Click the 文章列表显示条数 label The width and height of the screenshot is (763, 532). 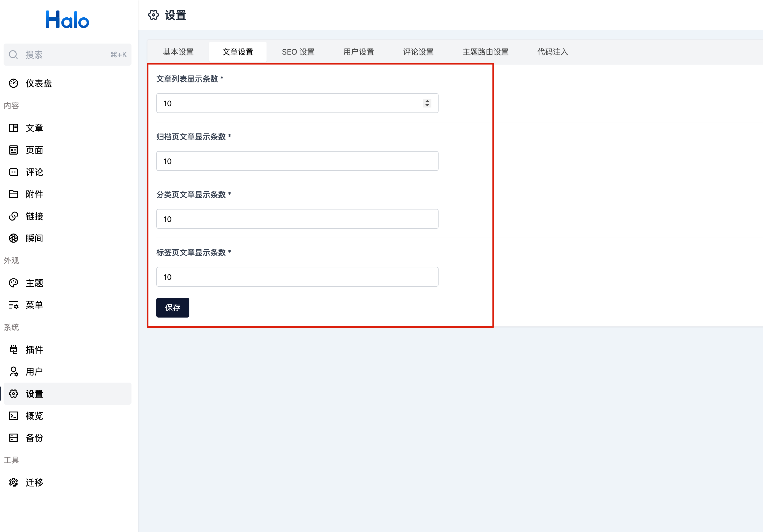coord(190,79)
